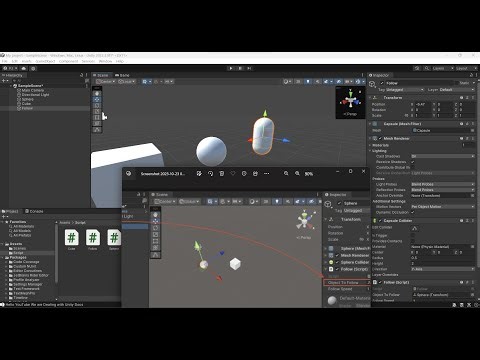Click rotate icon in Photos window
Image resolution: width=480 pixels, height=360 pixels.
coord(210,174)
